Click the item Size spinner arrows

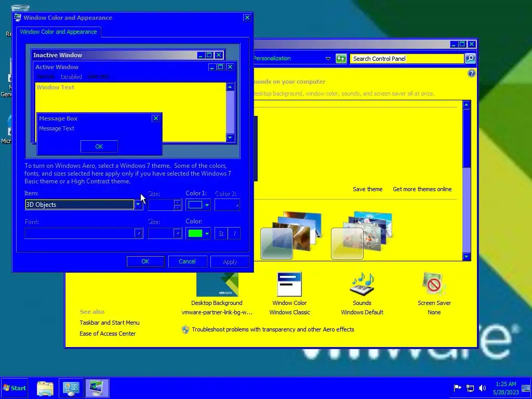(x=178, y=205)
